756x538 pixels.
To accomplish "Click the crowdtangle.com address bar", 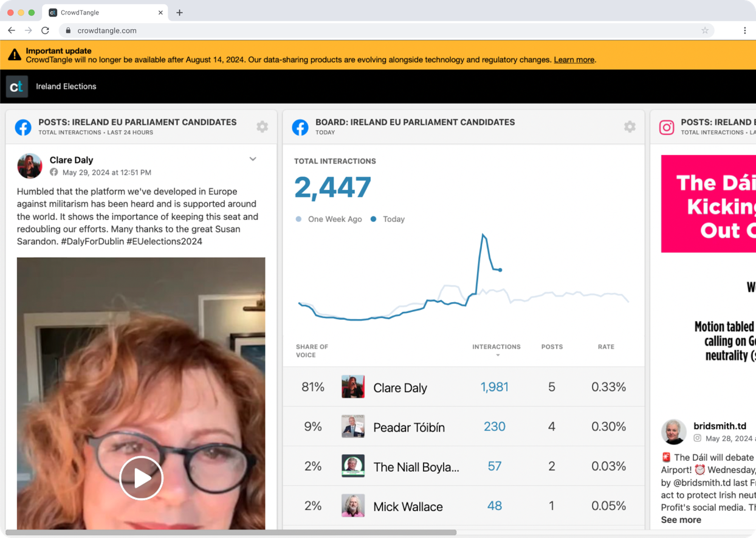I will point(387,30).
